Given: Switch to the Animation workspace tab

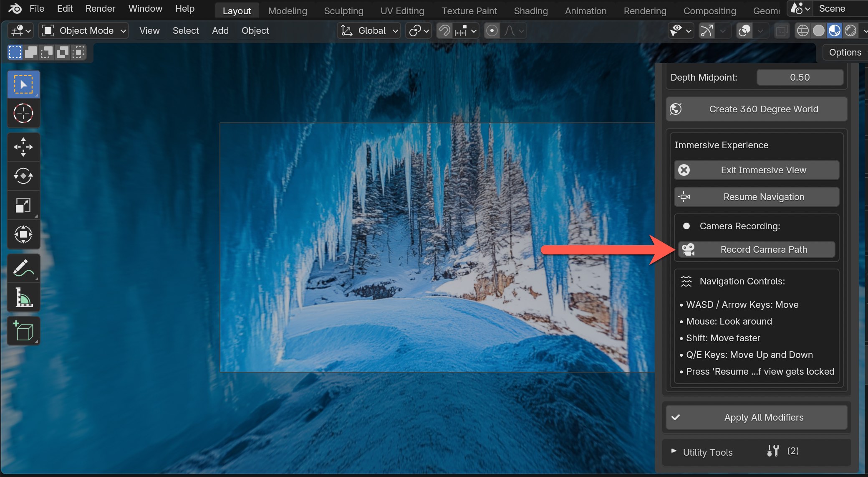Looking at the screenshot, I should [585, 11].
